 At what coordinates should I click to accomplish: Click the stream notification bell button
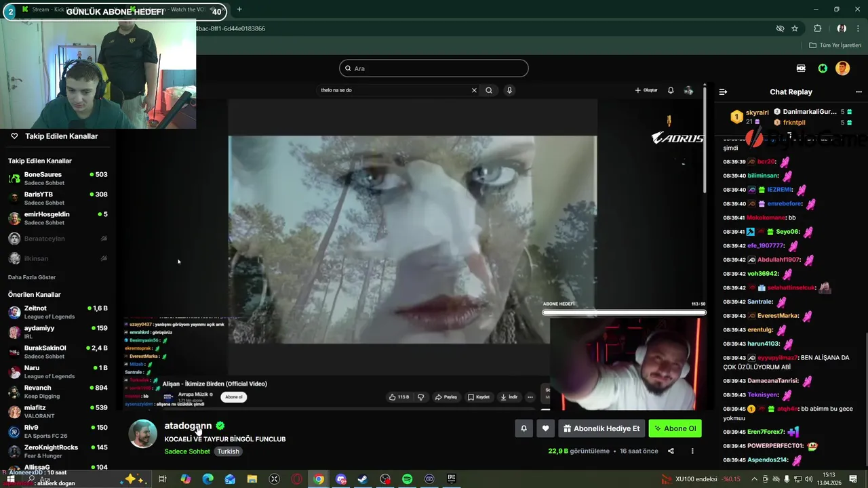(x=524, y=428)
